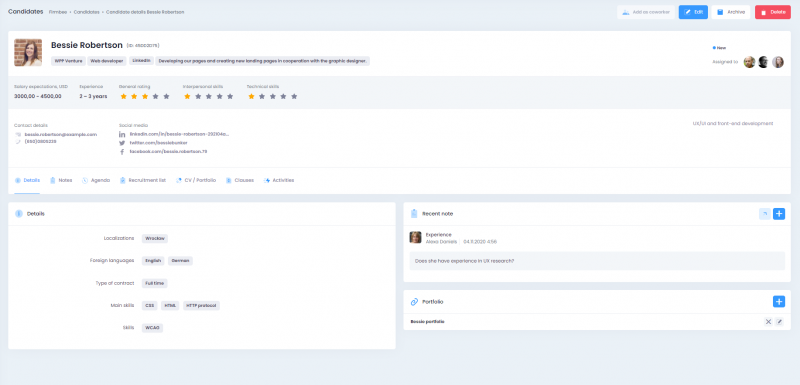Click the UX research note text
This screenshot has height=385, width=800.
tap(464, 261)
